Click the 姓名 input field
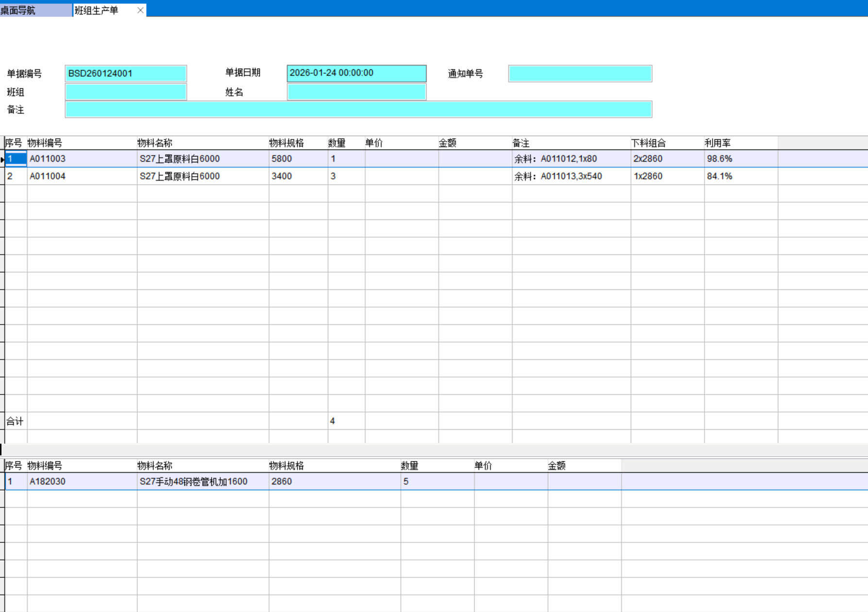Image resolution: width=868 pixels, height=612 pixels. pos(356,92)
